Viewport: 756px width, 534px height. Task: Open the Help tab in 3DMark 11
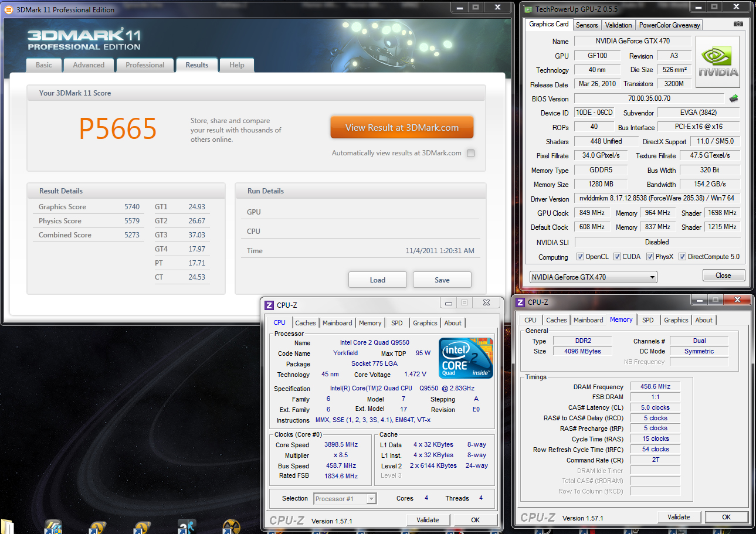[237, 65]
